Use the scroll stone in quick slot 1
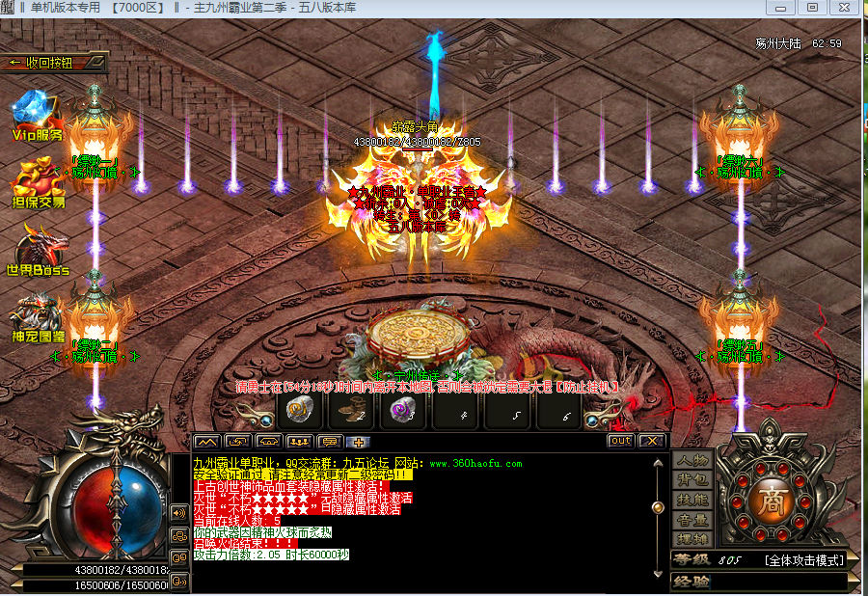Screen dimensions: 868x596 [x=300, y=411]
